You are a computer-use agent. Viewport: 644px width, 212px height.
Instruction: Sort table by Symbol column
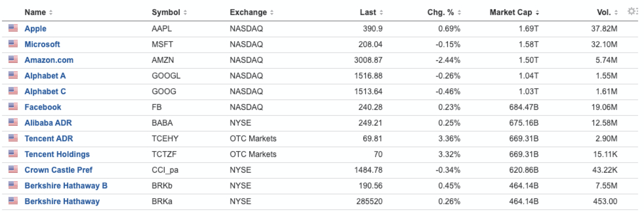coord(169,12)
